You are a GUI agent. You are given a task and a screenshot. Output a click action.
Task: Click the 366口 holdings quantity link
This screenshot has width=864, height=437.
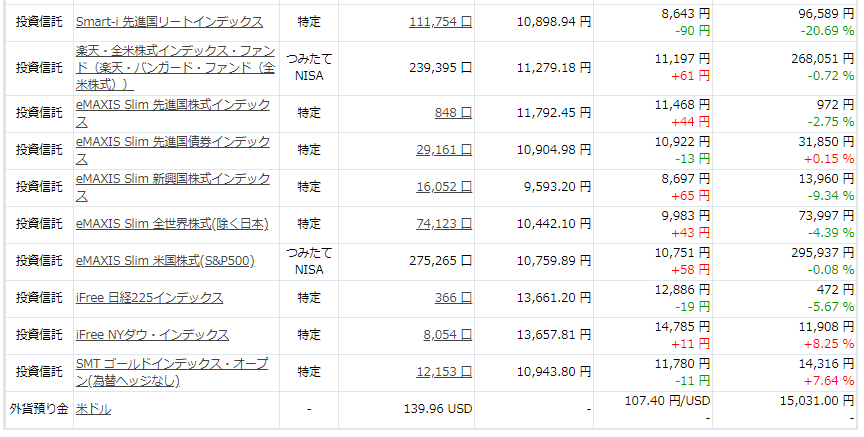tap(453, 298)
